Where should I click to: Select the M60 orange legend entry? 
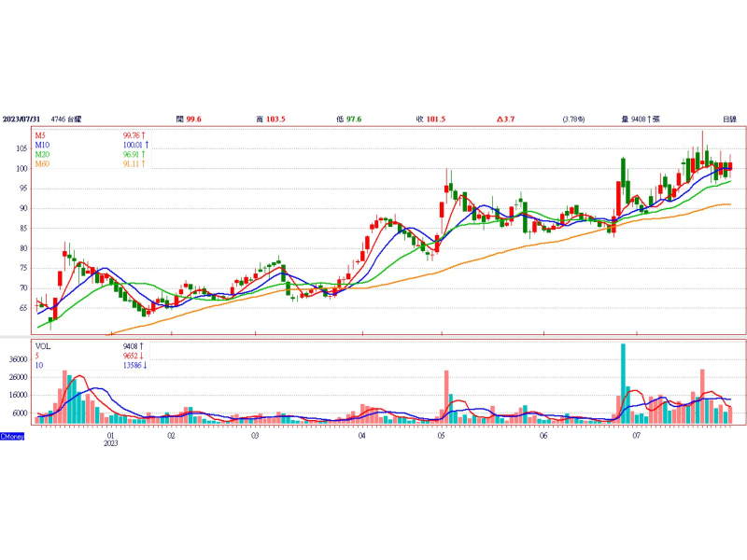point(43,164)
